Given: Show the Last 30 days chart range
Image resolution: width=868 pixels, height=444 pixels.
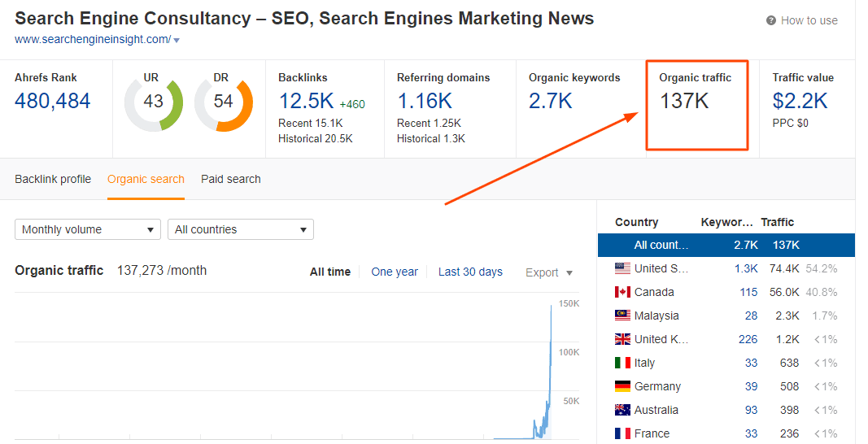Looking at the screenshot, I should coord(470,272).
